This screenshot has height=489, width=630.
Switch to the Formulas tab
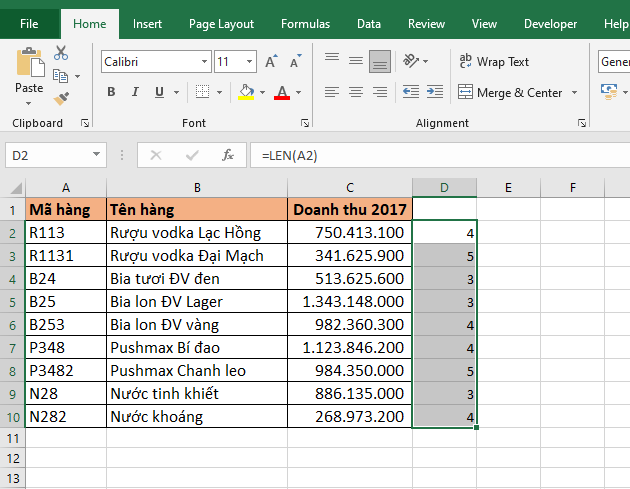click(x=305, y=24)
